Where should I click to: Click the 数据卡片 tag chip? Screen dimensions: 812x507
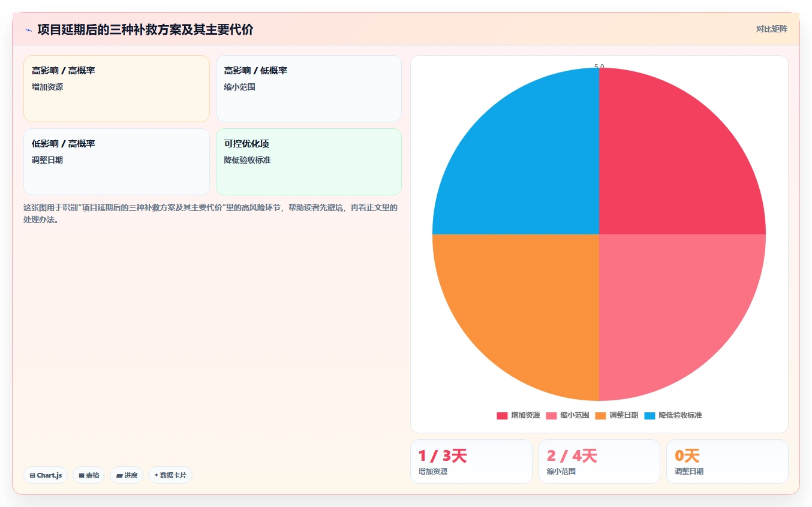tap(170, 475)
